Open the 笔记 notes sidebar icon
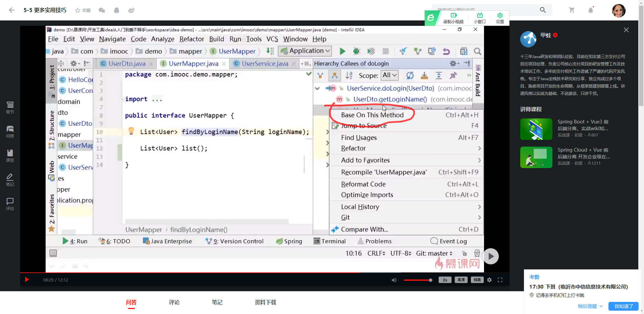Viewport: 644px width, 314px height. (x=10, y=180)
